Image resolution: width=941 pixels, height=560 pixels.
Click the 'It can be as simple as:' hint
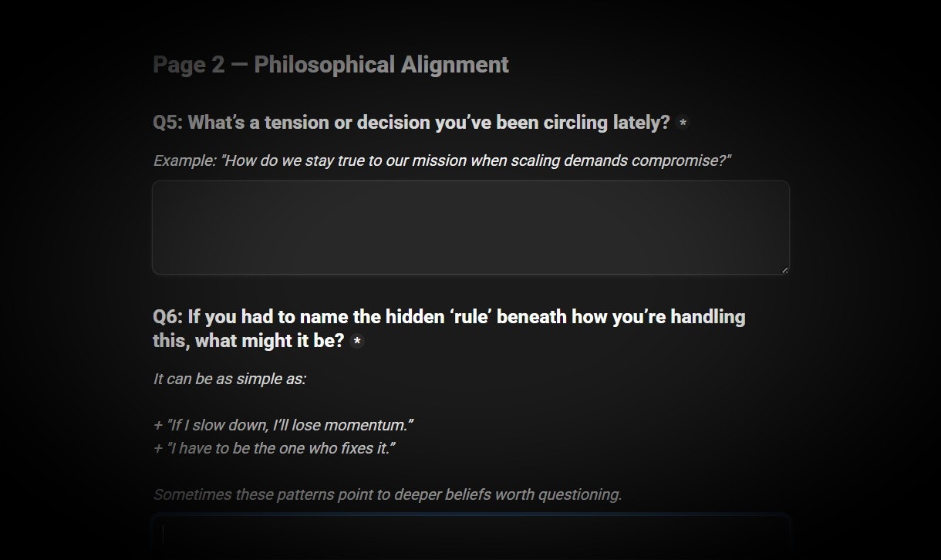tap(229, 379)
